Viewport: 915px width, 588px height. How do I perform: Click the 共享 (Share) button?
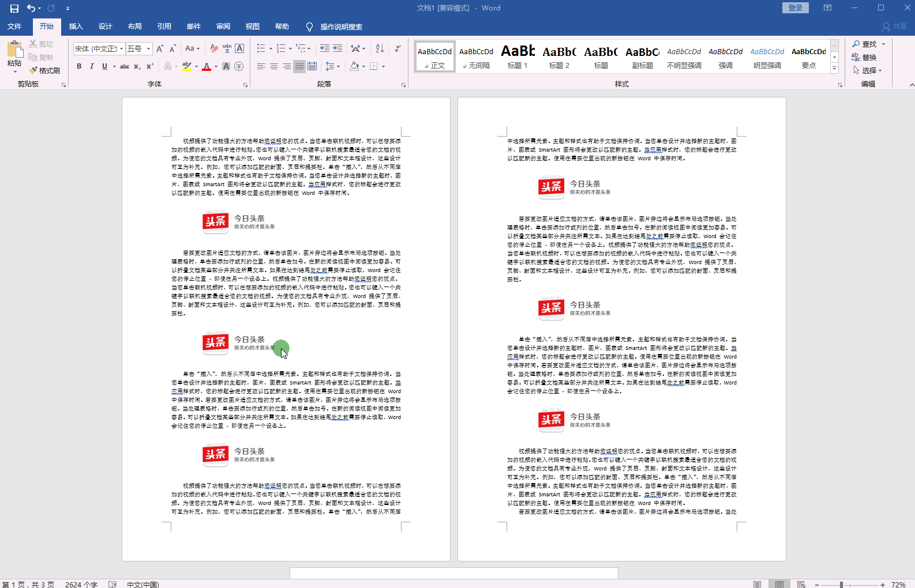[895, 27]
